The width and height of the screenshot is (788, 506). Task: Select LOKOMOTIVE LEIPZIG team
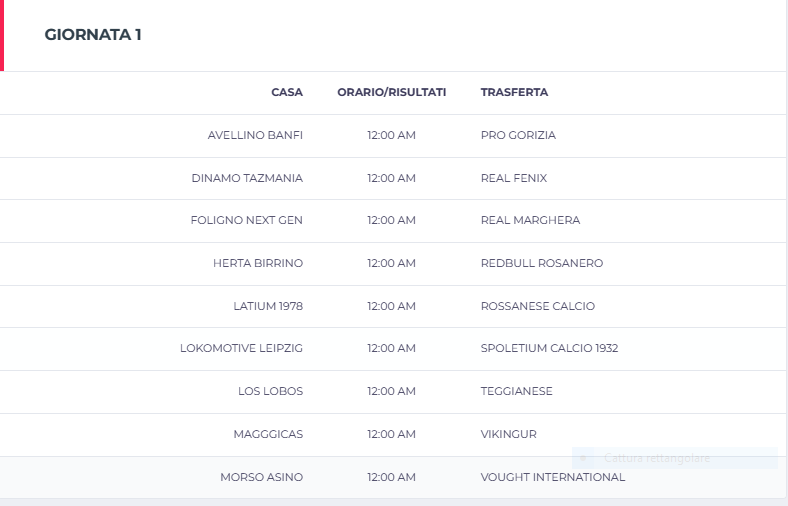242,348
